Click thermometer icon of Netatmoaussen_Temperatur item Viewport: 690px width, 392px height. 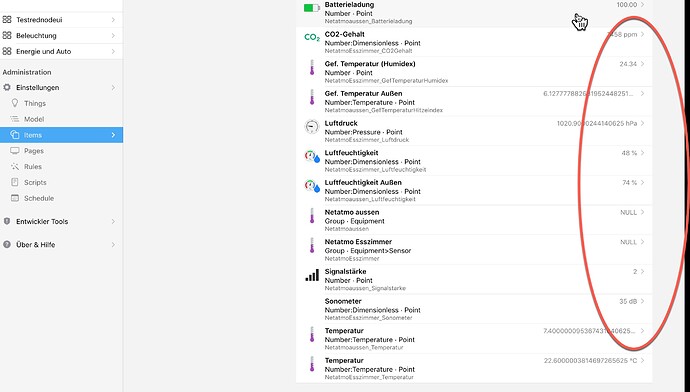pyautogui.click(x=312, y=334)
